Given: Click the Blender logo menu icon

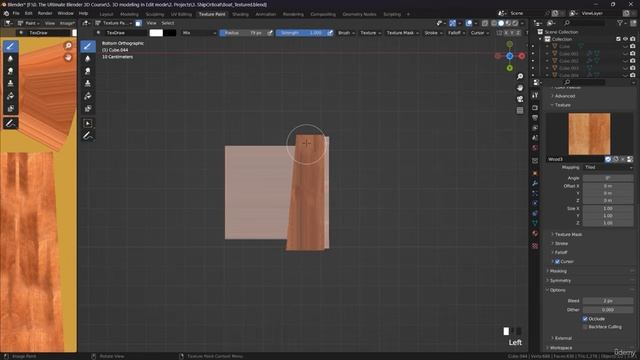Looking at the screenshot, I should coord(6,13).
